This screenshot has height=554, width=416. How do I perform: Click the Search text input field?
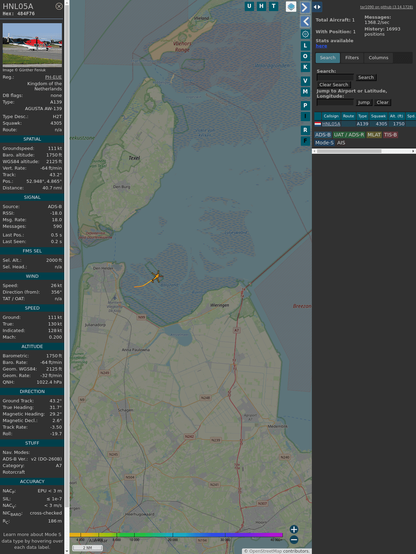click(x=335, y=77)
